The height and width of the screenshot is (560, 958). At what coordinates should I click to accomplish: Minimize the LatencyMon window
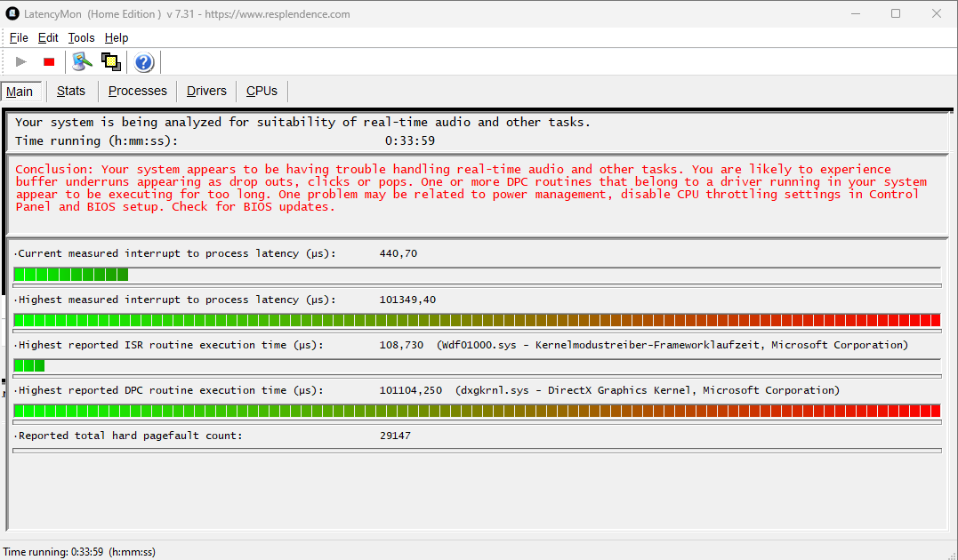click(x=855, y=13)
